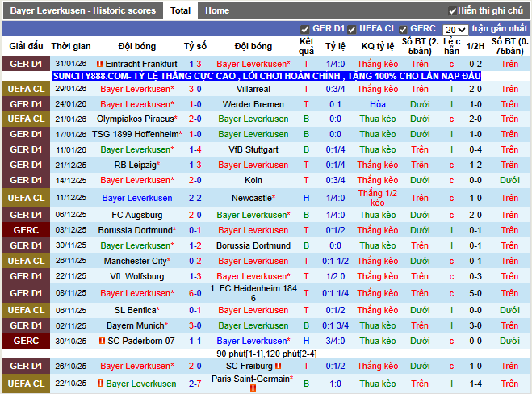Click odds 0:1 1/2 in Manchester City row
This screenshot has height=394, width=532.
[x=335, y=261]
